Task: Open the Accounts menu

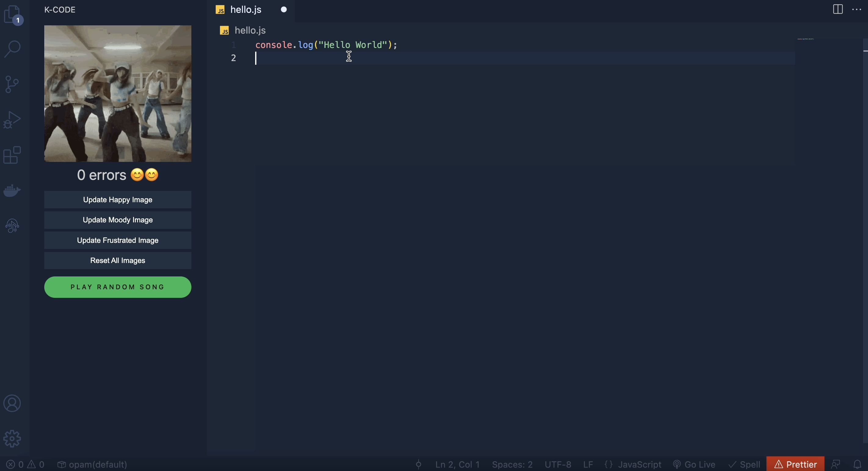Action: tap(12, 403)
